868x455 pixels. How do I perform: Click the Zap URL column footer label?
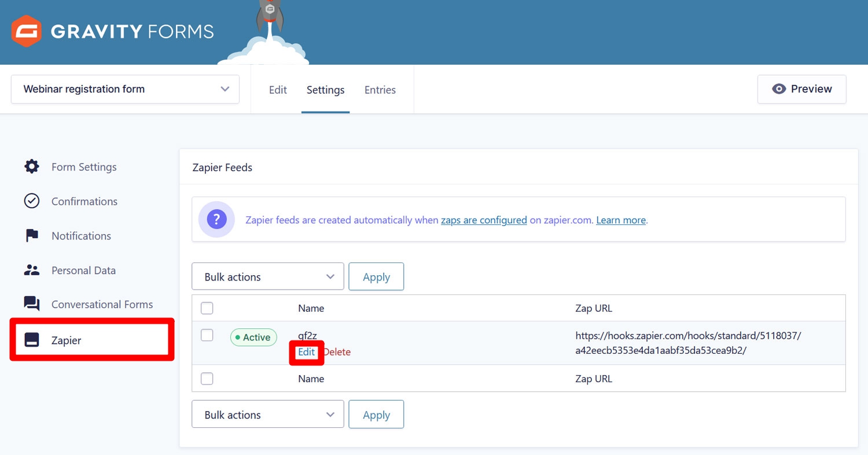(594, 379)
